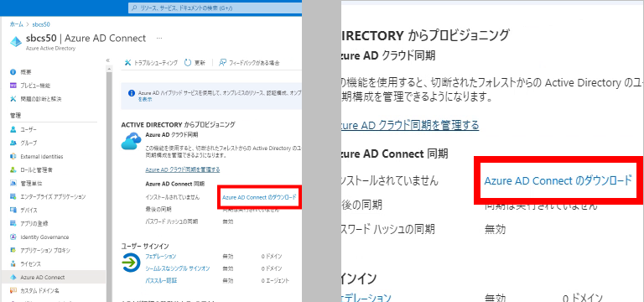The width and height of the screenshot is (644, 302).
Task: Click フィードバックがある場合 in the toolbar
Action: coord(249,63)
